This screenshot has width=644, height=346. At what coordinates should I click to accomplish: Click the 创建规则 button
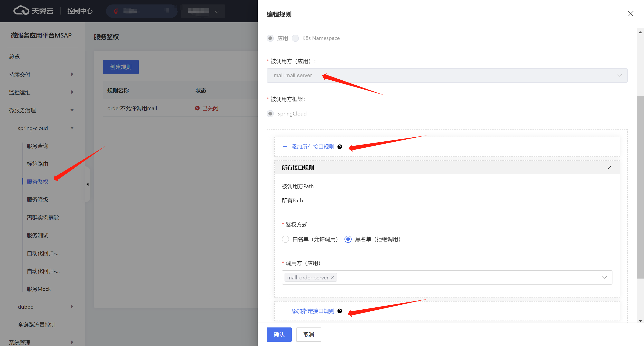(x=121, y=67)
